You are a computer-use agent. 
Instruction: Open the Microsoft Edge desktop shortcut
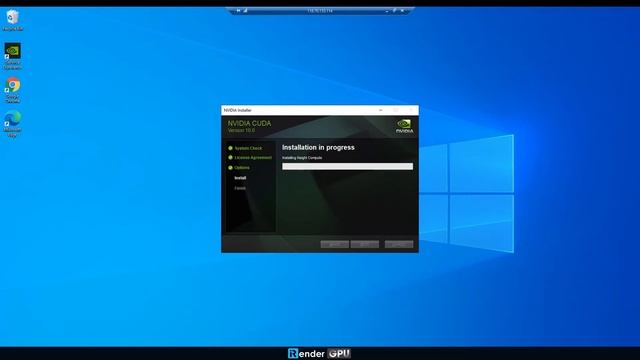[13, 124]
